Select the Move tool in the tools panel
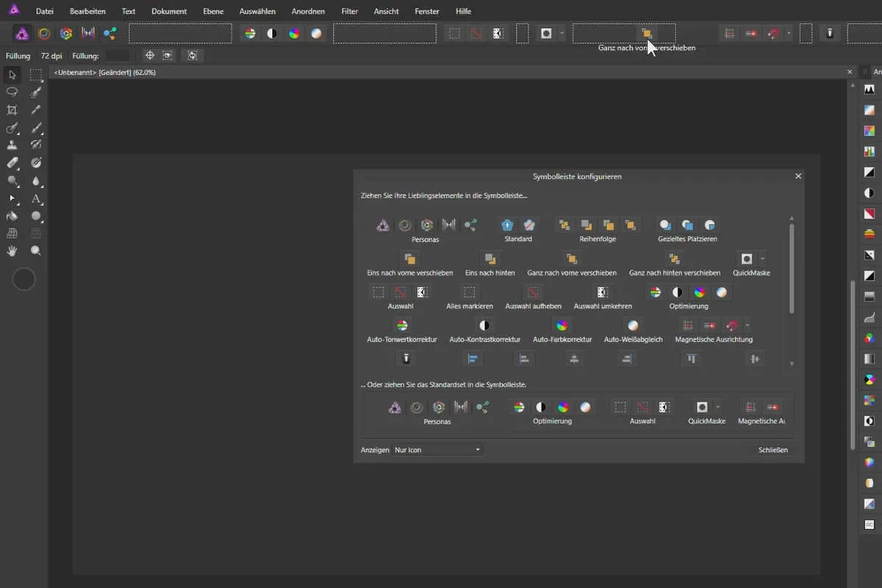882x588 pixels. tap(12, 75)
